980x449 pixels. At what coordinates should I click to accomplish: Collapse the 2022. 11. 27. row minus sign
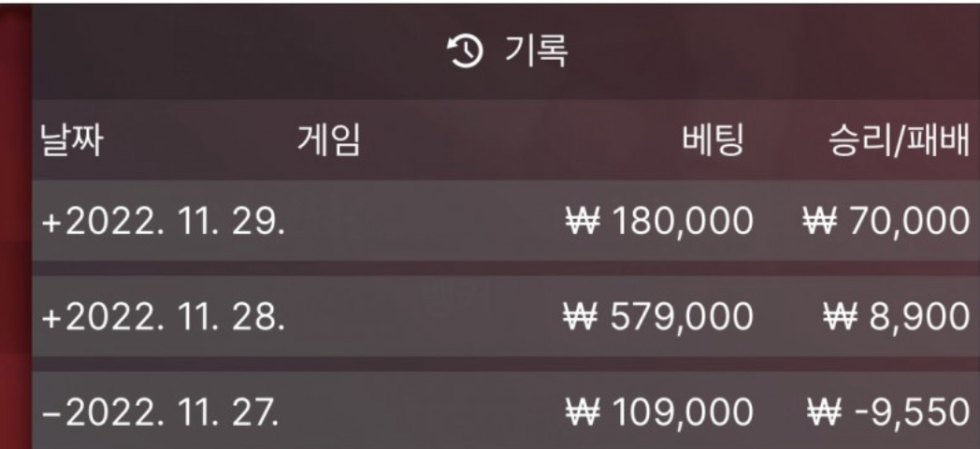[50, 410]
